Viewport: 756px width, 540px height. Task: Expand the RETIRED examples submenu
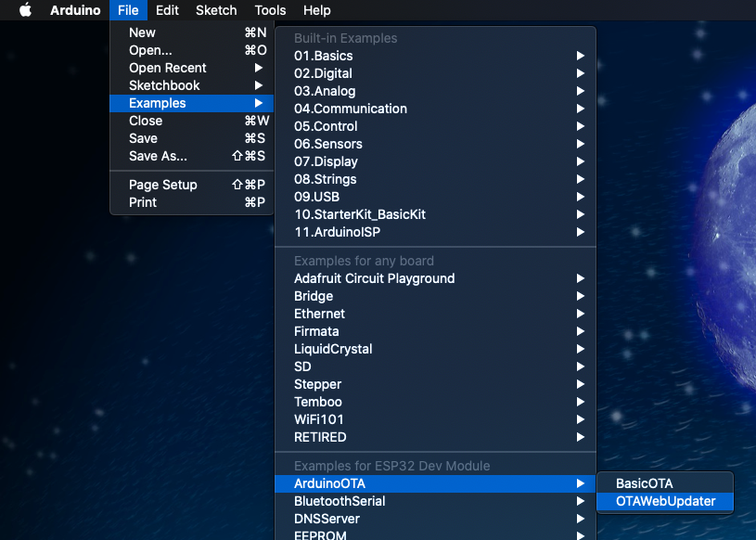435,437
